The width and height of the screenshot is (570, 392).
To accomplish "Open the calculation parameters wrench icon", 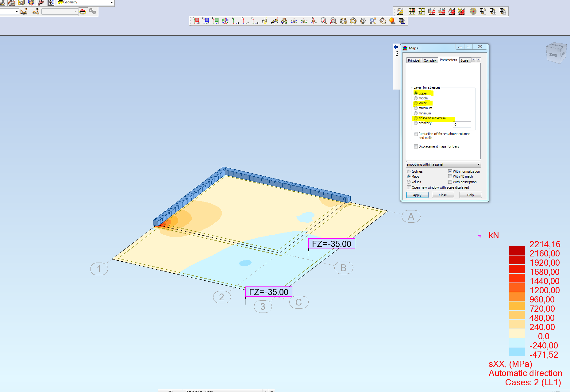I will coord(40,3).
